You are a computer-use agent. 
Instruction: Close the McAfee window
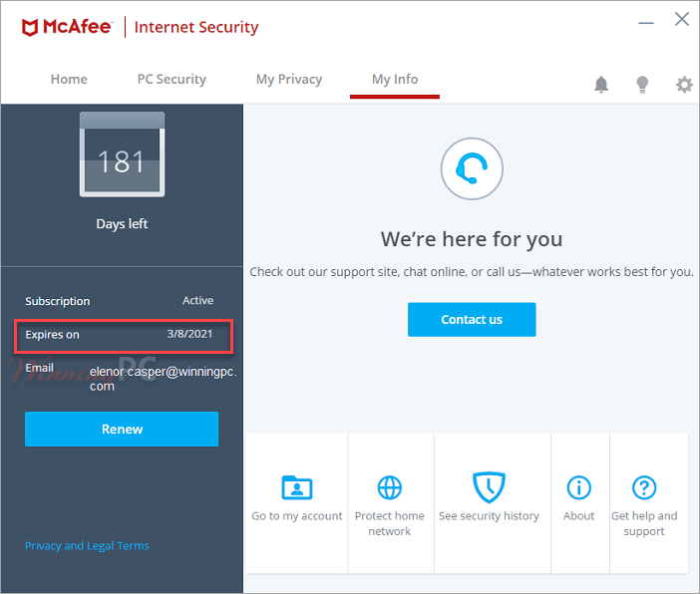coord(682,19)
